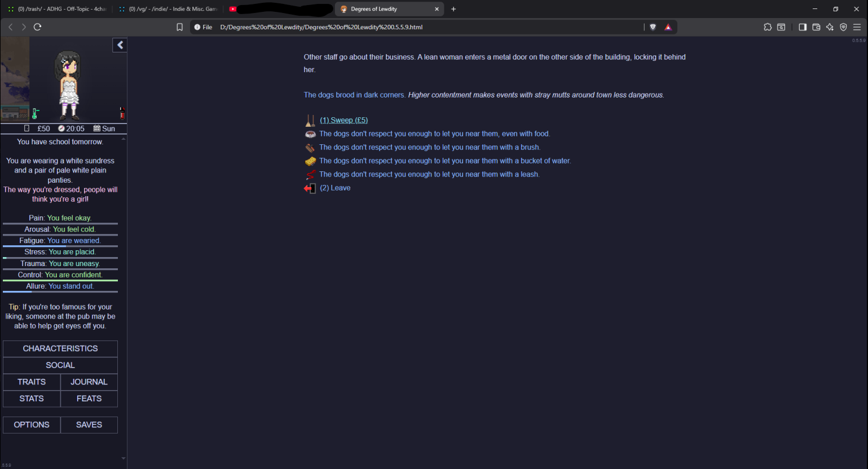Bookmark this page

pyautogui.click(x=180, y=27)
